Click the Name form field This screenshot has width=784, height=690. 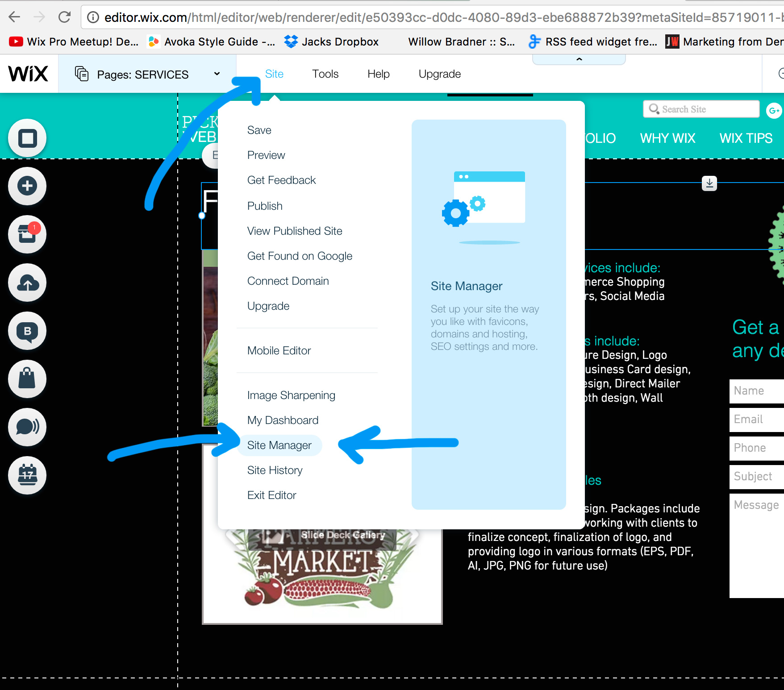[757, 391]
